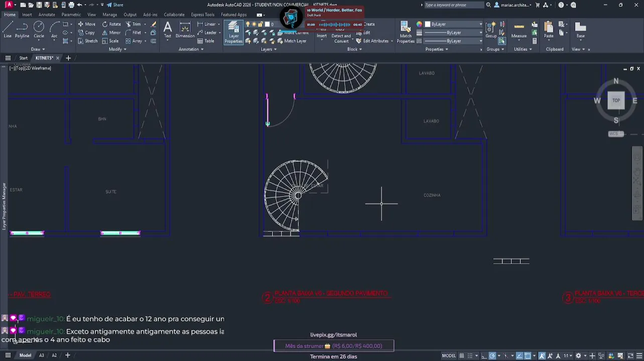
Task: Open the annotation scale 1:1 dropdown
Action: coord(568,356)
